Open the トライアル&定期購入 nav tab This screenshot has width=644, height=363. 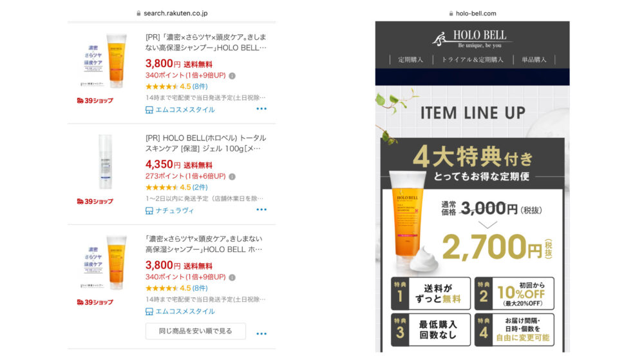(472, 59)
